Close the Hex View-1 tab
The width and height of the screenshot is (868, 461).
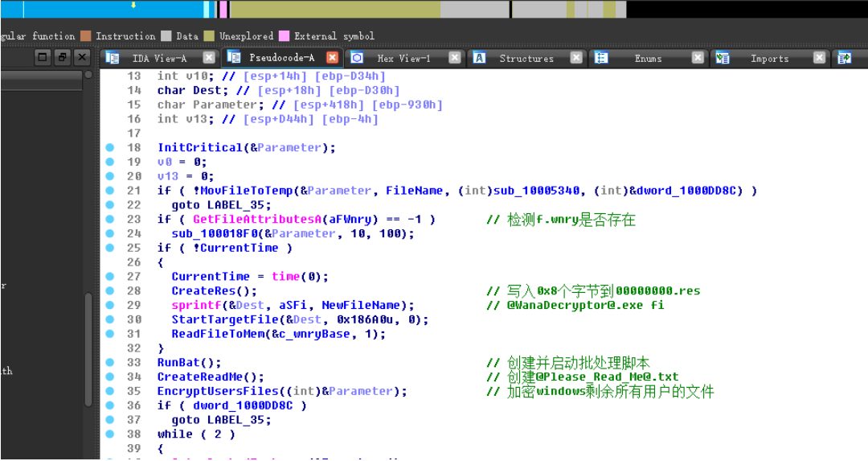click(454, 58)
